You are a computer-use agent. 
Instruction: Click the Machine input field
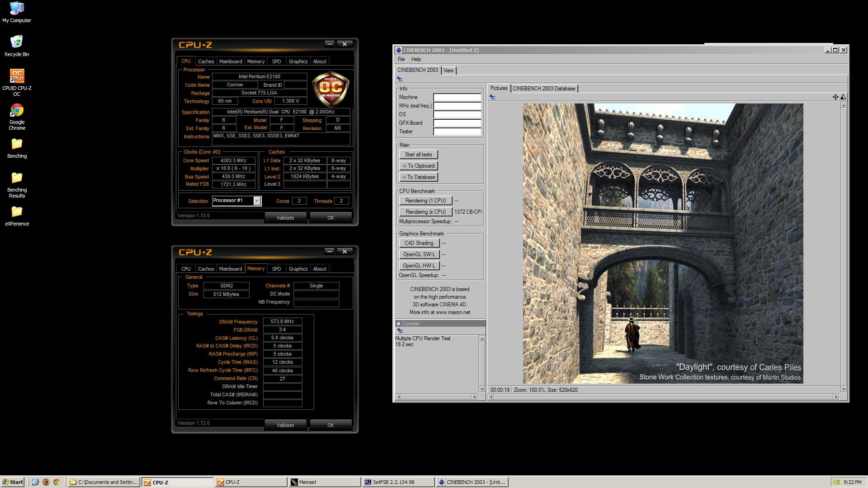(457, 97)
